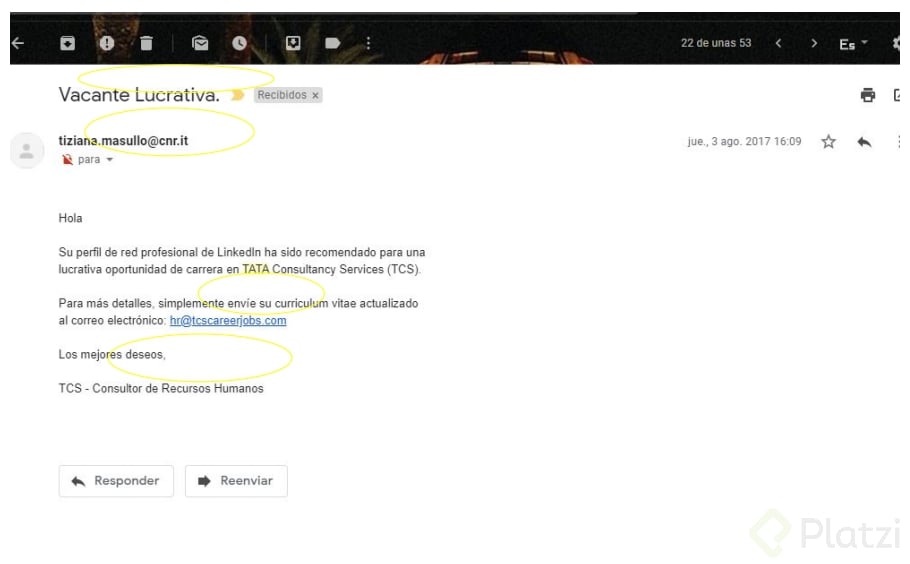This screenshot has height=564, width=910.
Task: Click the Responder button
Action: pos(116,480)
